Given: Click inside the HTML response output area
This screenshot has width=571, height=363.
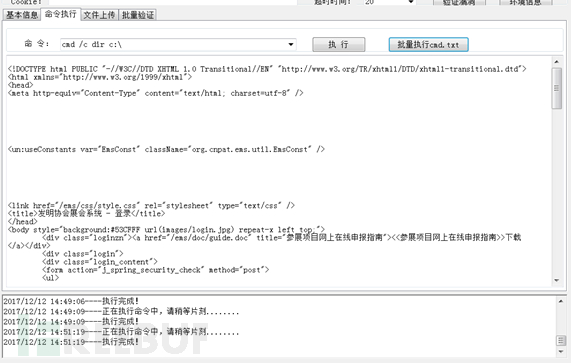Looking at the screenshot, I should click(x=279, y=171).
